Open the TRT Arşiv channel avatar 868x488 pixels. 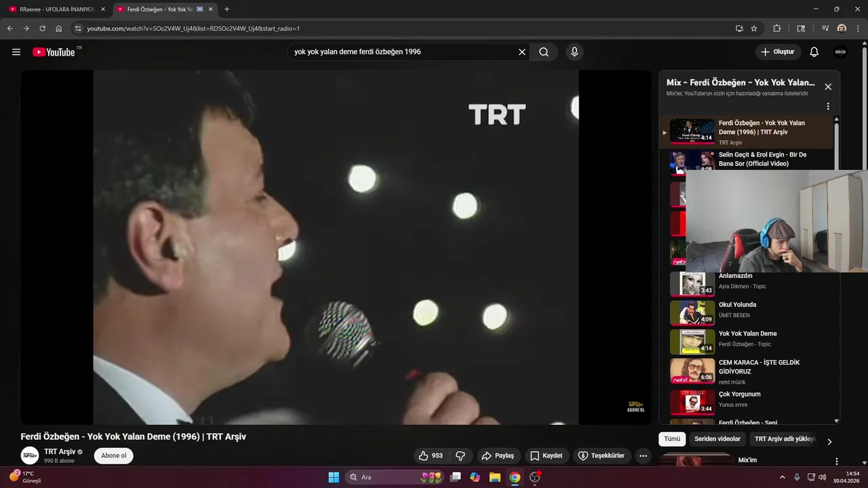coord(30,455)
